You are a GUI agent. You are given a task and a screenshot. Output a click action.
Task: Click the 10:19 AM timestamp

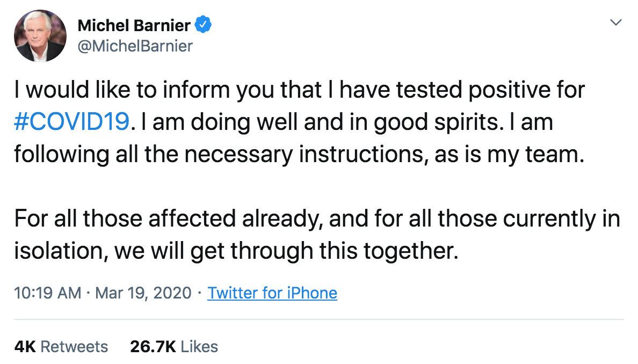click(x=47, y=293)
